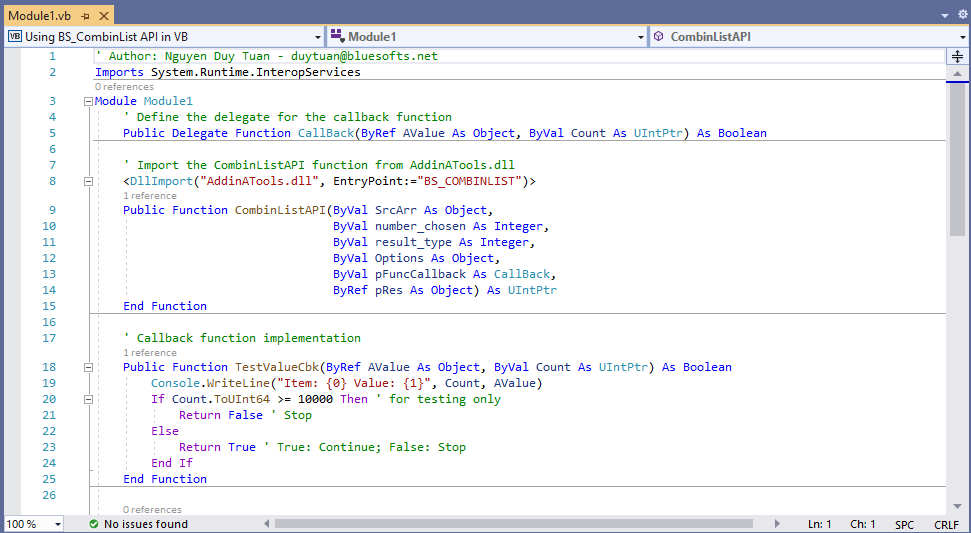The image size is (971, 533).
Task: Click 'number_chosen' parameter on line 10
Action: pyautogui.click(x=420, y=226)
